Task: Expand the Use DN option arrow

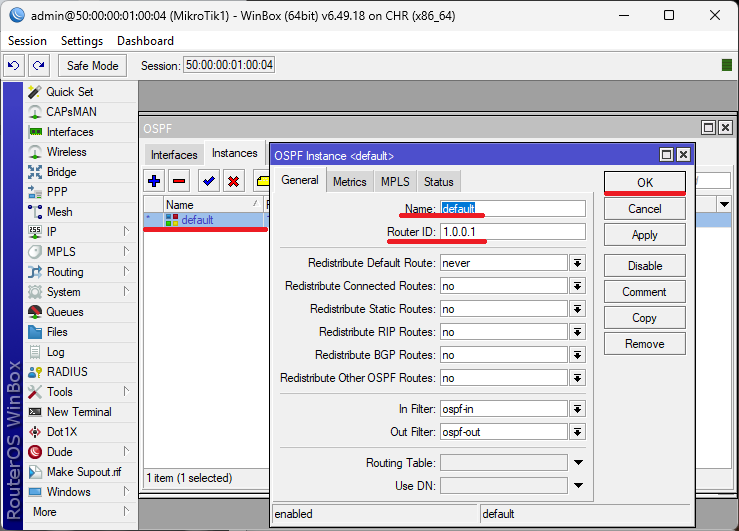Action: 577,486
